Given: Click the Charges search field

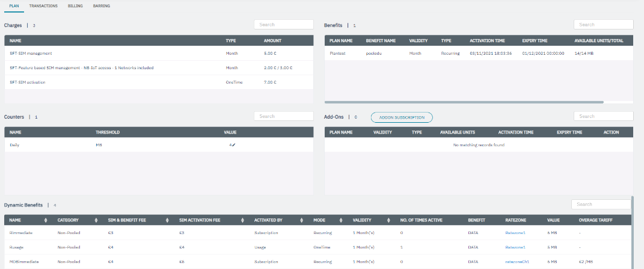Looking at the screenshot, I should [x=284, y=25].
